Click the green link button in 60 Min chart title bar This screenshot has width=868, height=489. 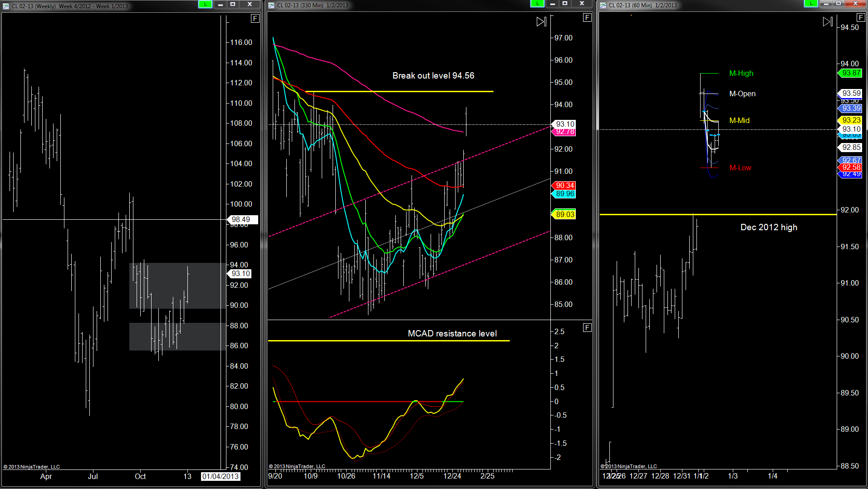pos(811,4)
